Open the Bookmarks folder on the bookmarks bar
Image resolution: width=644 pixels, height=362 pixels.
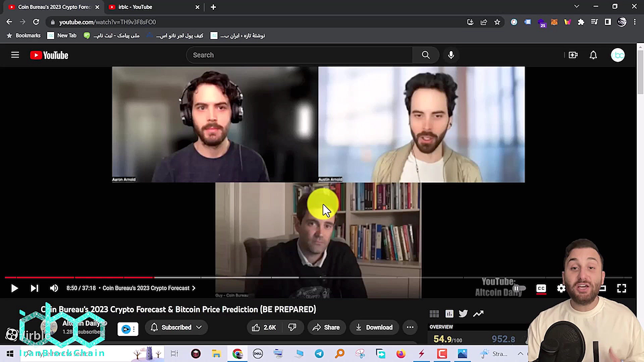tap(23, 36)
